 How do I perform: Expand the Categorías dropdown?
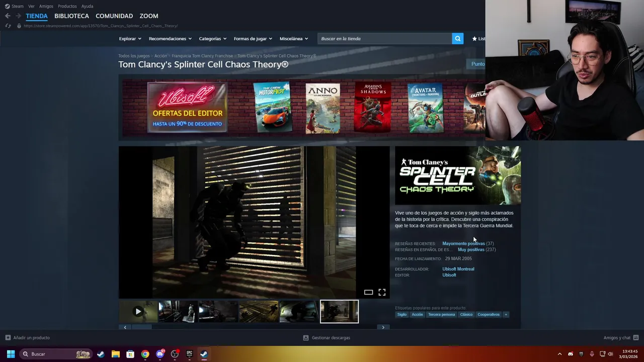tap(212, 39)
